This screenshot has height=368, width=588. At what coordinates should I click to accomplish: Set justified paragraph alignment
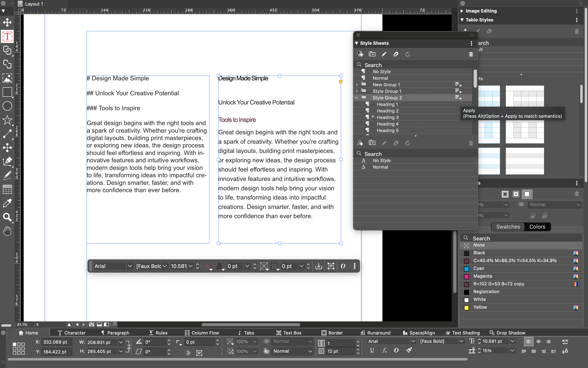pyautogui.click(x=524, y=351)
